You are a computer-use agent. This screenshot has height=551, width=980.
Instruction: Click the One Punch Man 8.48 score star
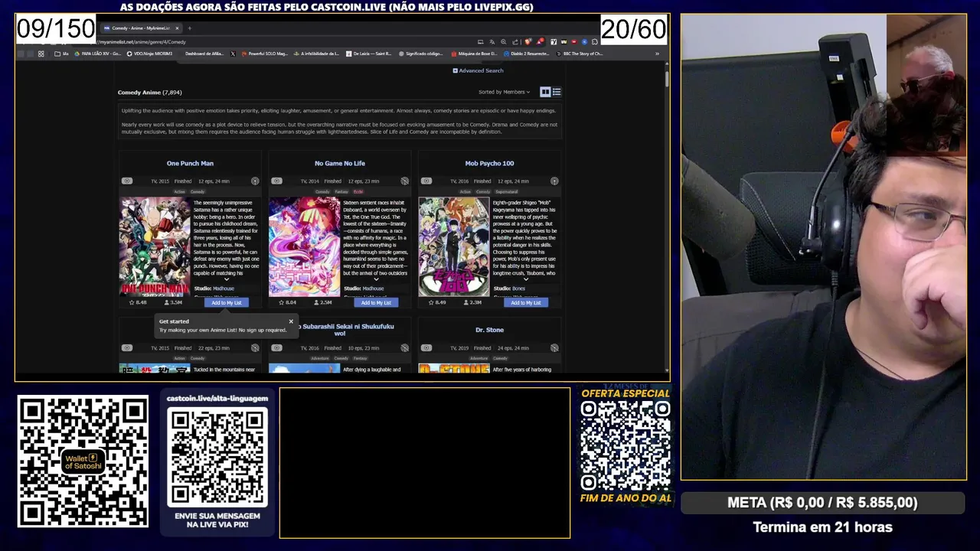pos(132,302)
